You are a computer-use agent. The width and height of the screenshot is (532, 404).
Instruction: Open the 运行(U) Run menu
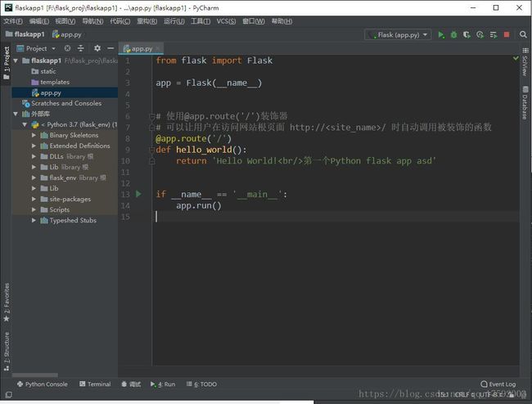click(x=174, y=21)
